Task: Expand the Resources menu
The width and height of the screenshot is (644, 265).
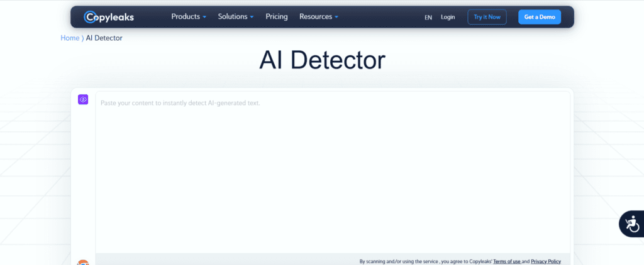Action: (x=319, y=17)
